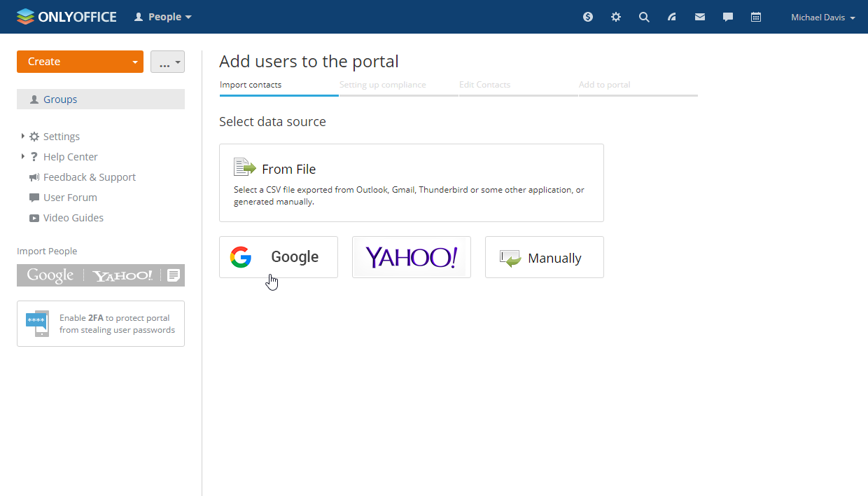Open the more actions ellipsis button

point(167,62)
